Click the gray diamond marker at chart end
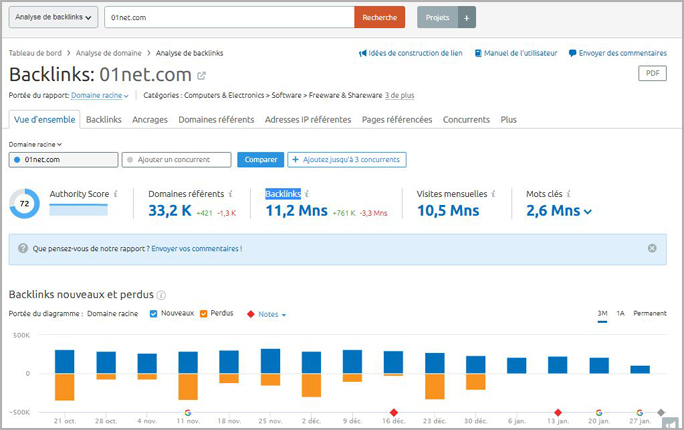Screen dimensions: 684x430 661,413
